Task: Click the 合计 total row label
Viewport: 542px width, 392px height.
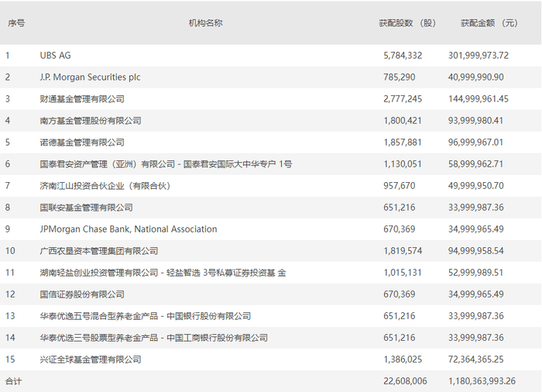Action: pos(13,381)
